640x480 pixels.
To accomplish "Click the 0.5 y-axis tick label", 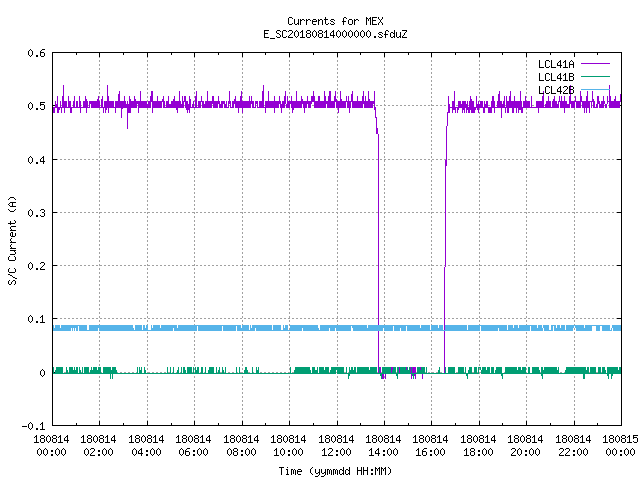I will coord(36,106).
